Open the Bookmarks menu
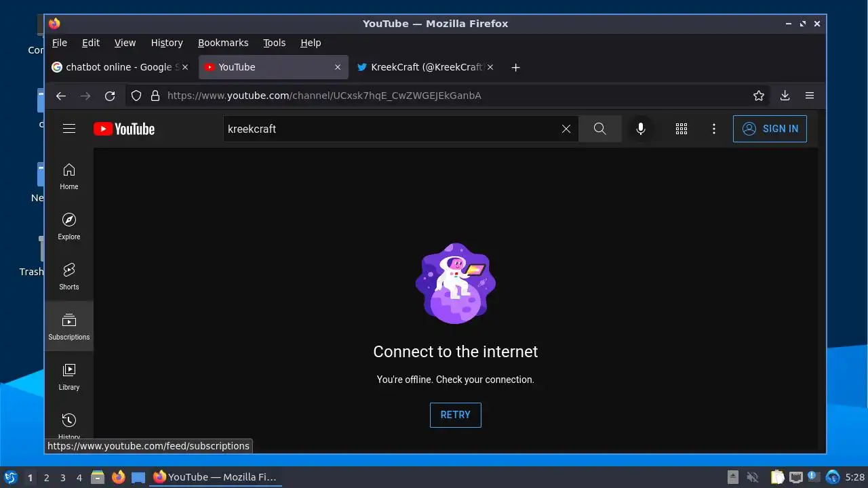The image size is (868, 488). [x=223, y=43]
